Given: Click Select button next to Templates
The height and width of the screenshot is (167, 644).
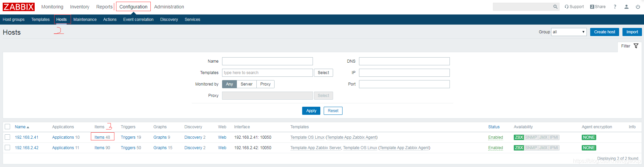Looking at the screenshot, I should point(323,73).
